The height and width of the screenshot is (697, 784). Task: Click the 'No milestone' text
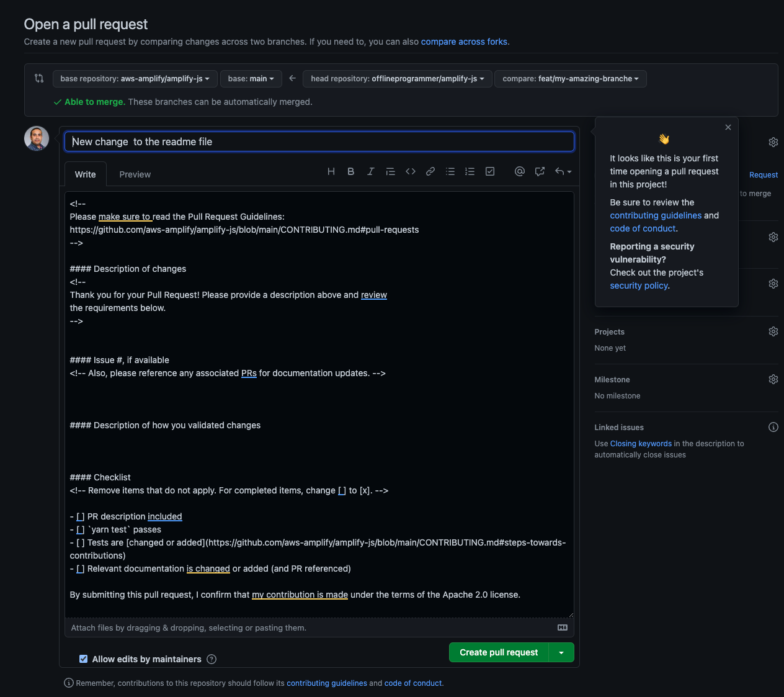pyautogui.click(x=617, y=396)
